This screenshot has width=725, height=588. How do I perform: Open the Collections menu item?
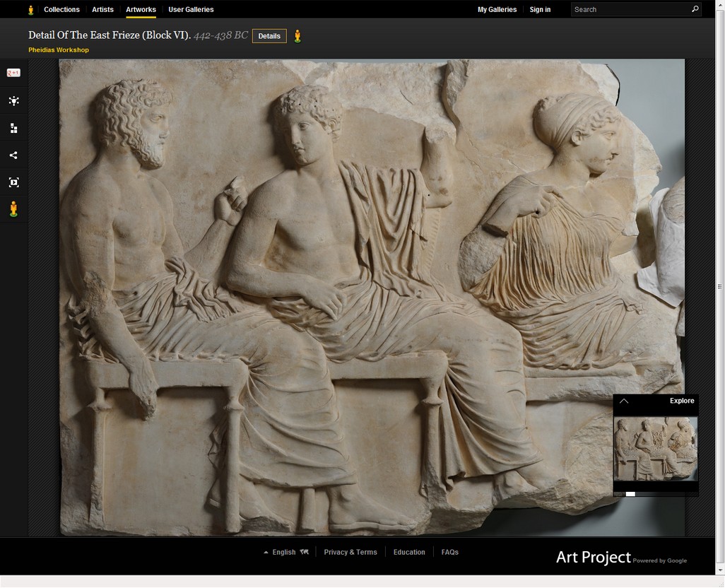coord(61,10)
